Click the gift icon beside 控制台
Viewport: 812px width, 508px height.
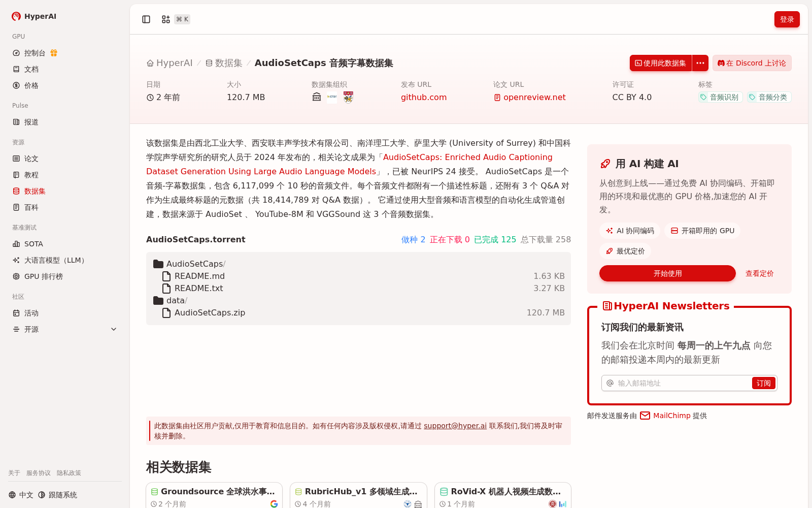tap(54, 53)
